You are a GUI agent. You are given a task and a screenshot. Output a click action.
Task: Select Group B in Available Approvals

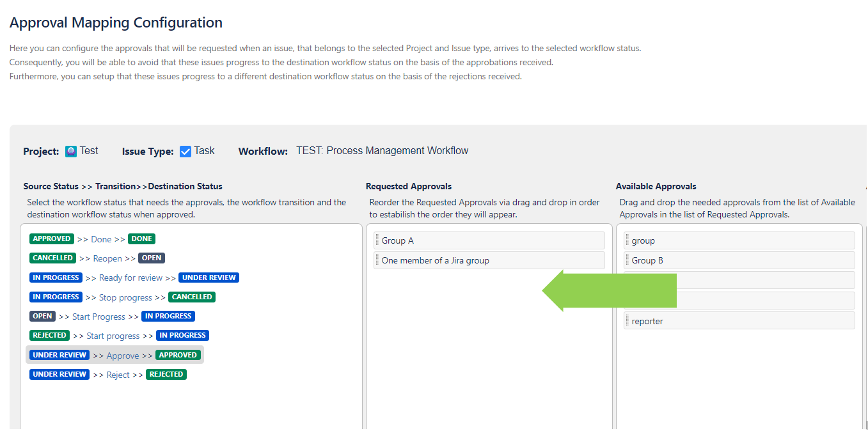647,260
